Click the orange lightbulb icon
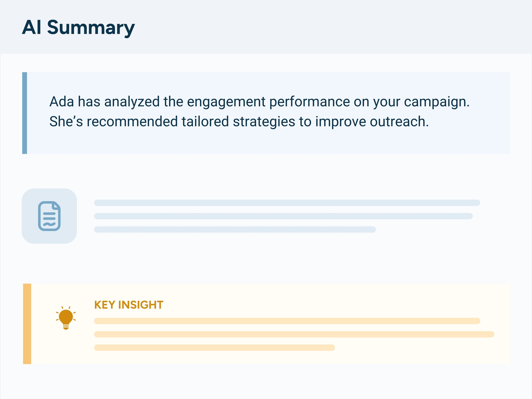 pyautogui.click(x=66, y=318)
